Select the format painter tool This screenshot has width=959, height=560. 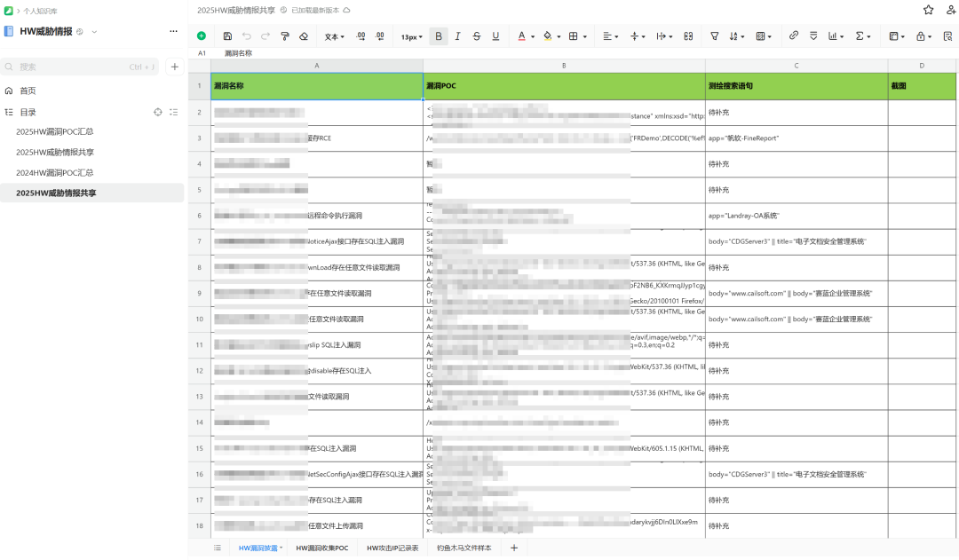[284, 36]
